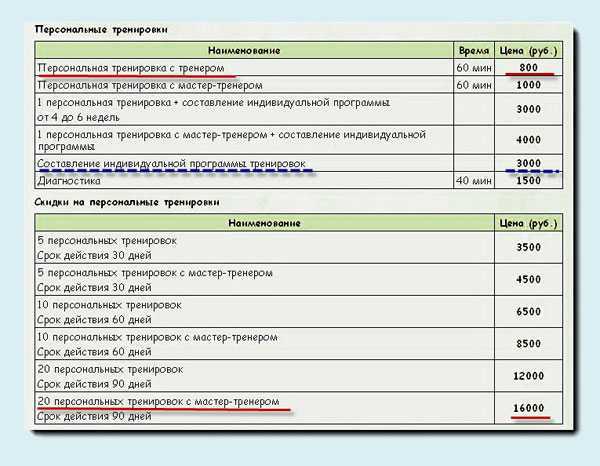Click 'Срок действия 60 дней' under 8500 row

pyautogui.click(x=95, y=352)
